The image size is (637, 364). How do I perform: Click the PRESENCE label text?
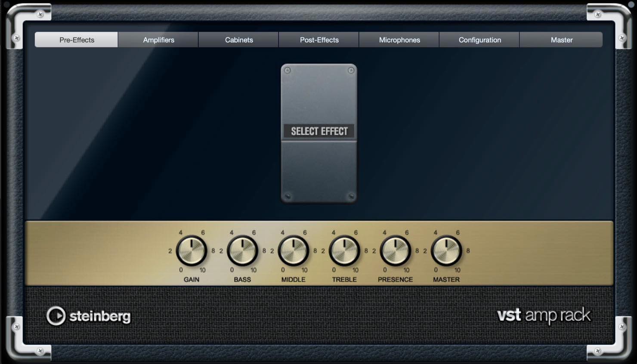(x=396, y=280)
